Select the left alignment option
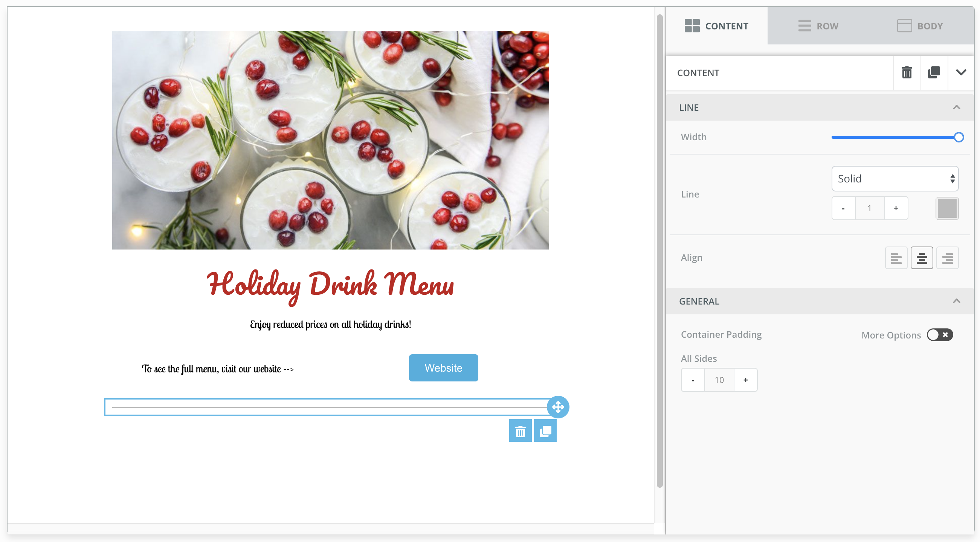Screen dimensions: 980x542 [x=896, y=258]
